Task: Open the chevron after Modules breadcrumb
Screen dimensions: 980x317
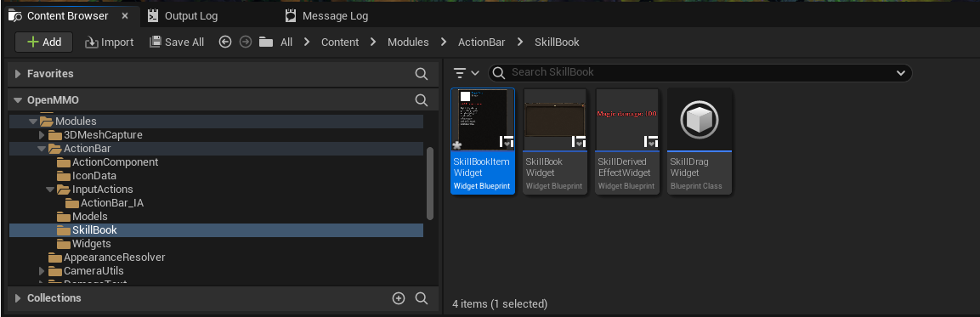Action: pos(444,42)
